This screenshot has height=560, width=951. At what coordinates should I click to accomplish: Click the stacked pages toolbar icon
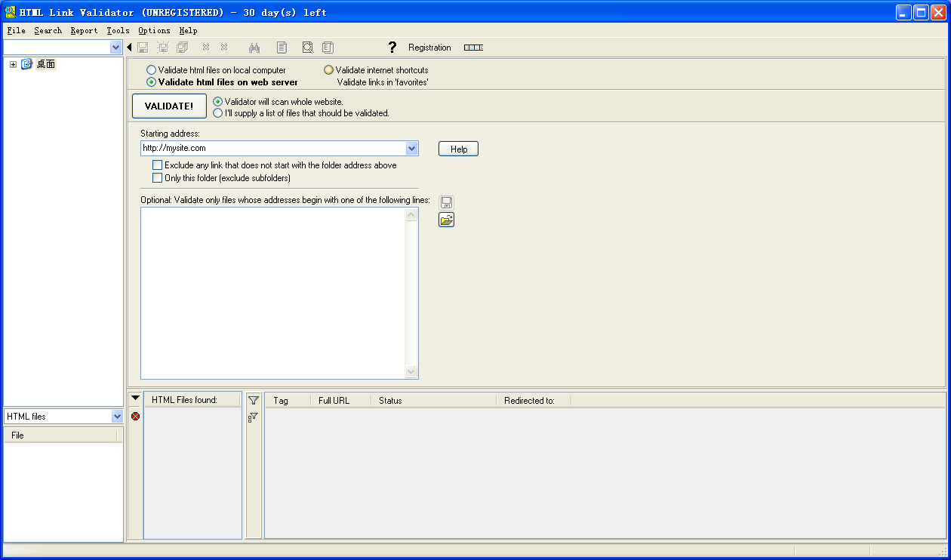click(x=182, y=48)
